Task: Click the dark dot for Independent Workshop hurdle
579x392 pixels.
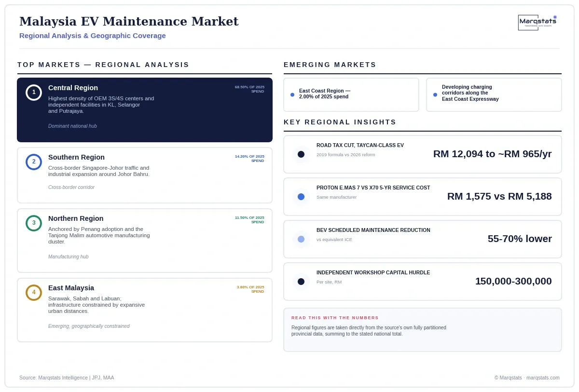Action: 301,282
